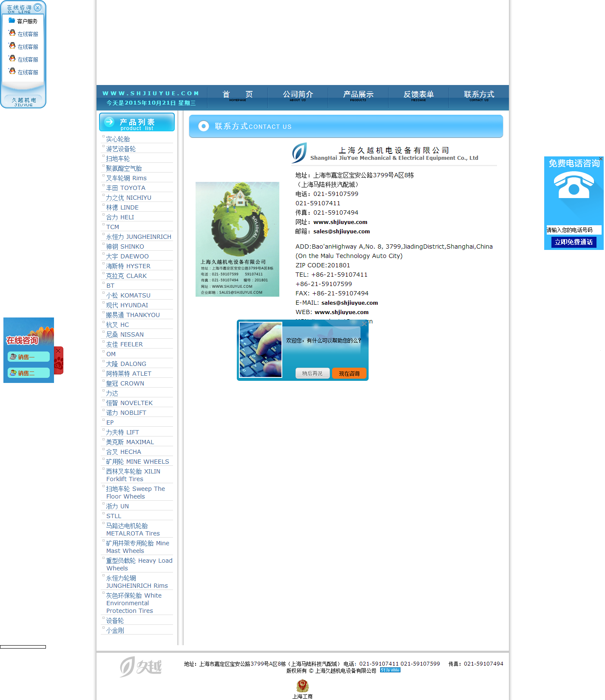Click the first QQ penguin customer service icon
Viewport: 605px width, 700px height.
click(x=12, y=33)
